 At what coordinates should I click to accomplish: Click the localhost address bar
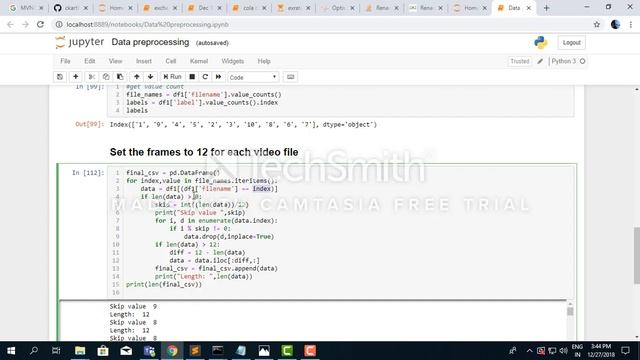coord(322,24)
